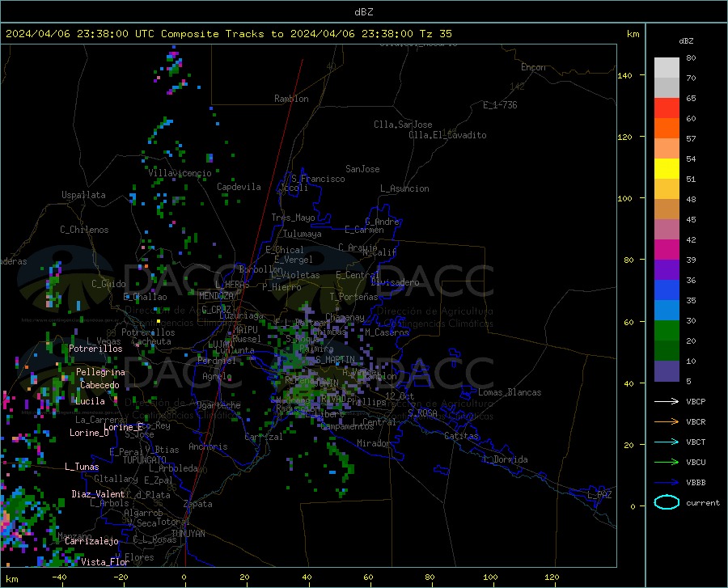Select the slate purple 10 dBZ swatch
This screenshot has width=728, height=588.
(x=667, y=371)
